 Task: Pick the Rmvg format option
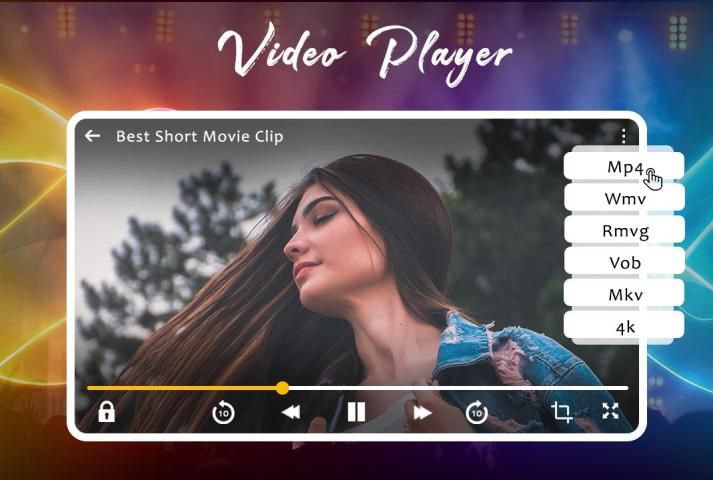(x=624, y=231)
